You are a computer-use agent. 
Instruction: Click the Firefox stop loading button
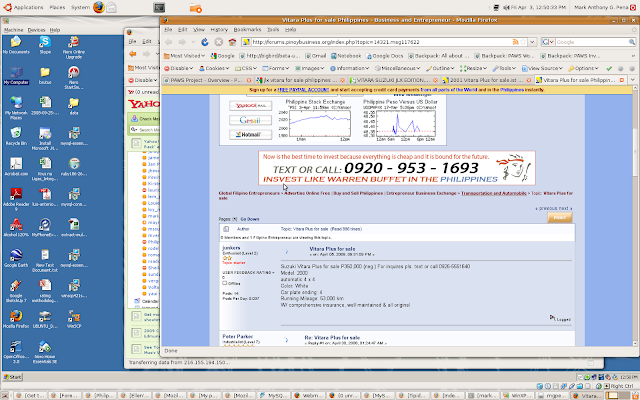(219, 42)
